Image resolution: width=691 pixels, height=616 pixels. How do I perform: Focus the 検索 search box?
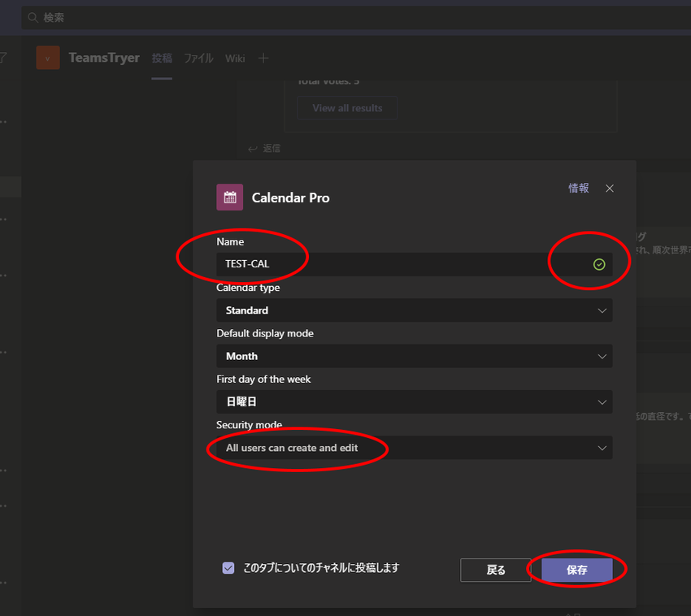(x=356, y=18)
